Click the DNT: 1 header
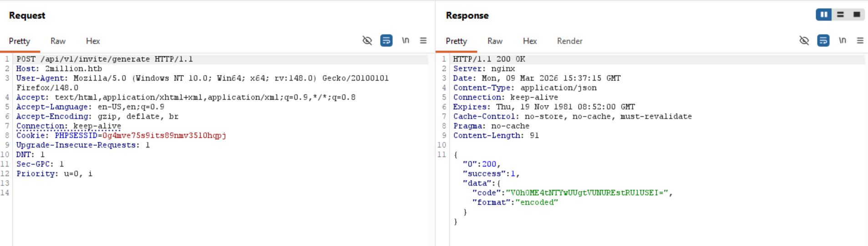Image resolution: width=868 pixels, height=246 pixels. coord(30,155)
